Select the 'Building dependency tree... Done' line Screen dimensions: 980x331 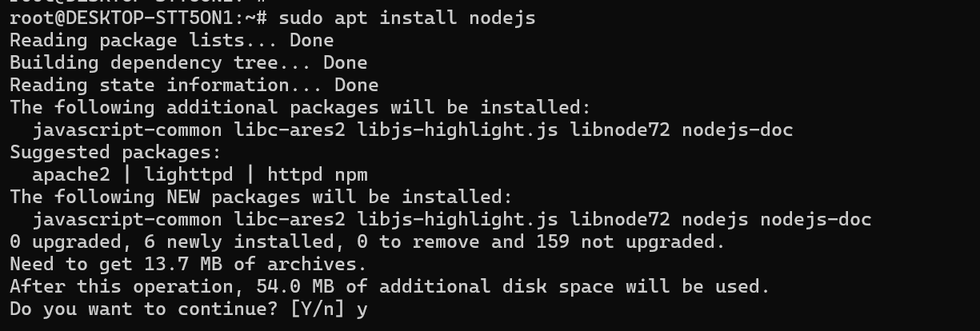188,62
